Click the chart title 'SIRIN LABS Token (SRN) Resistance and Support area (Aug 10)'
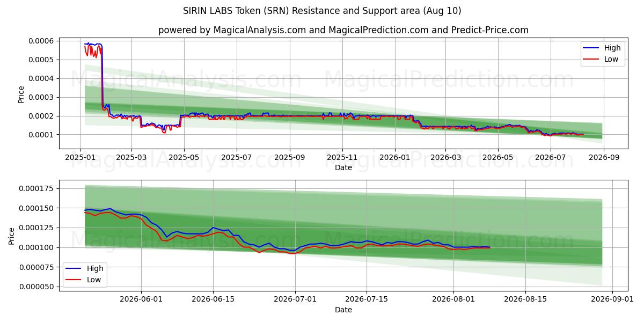 pyautogui.click(x=322, y=11)
